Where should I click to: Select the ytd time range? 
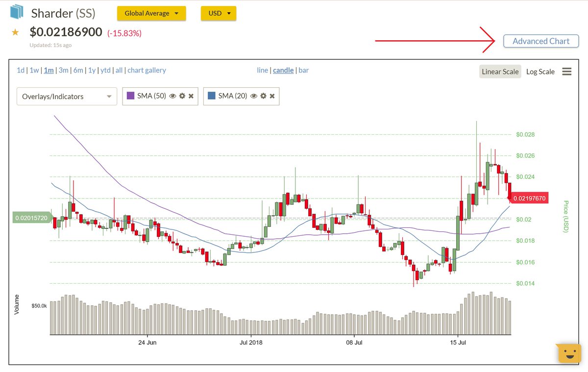point(106,70)
